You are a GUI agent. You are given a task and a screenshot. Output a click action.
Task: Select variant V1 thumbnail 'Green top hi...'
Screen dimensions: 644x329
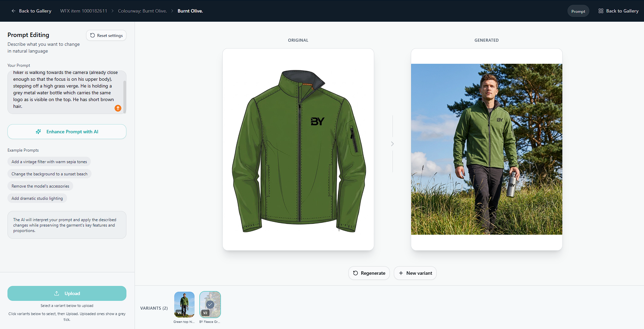pyautogui.click(x=184, y=304)
